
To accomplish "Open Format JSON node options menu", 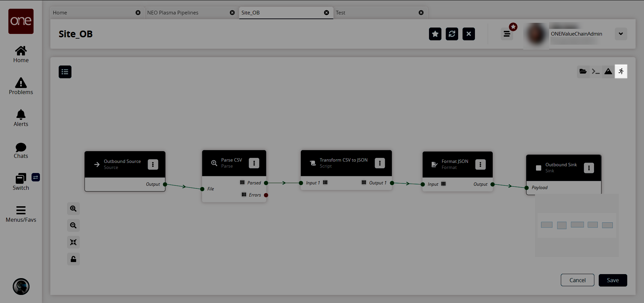I will coord(480,164).
